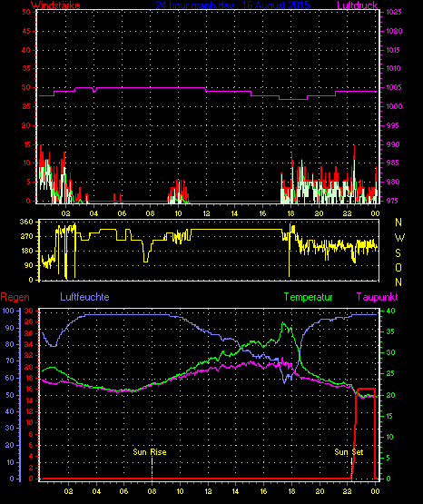The height and width of the screenshot is (504, 423).
Task: Click the 35 value on wind strength axis
Action: 26,68
